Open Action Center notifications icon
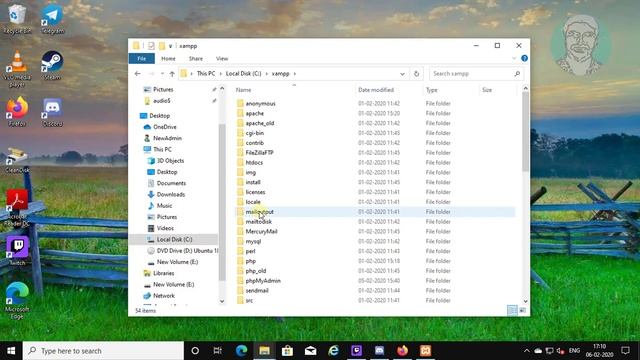This screenshot has width=640, height=360. click(625, 351)
